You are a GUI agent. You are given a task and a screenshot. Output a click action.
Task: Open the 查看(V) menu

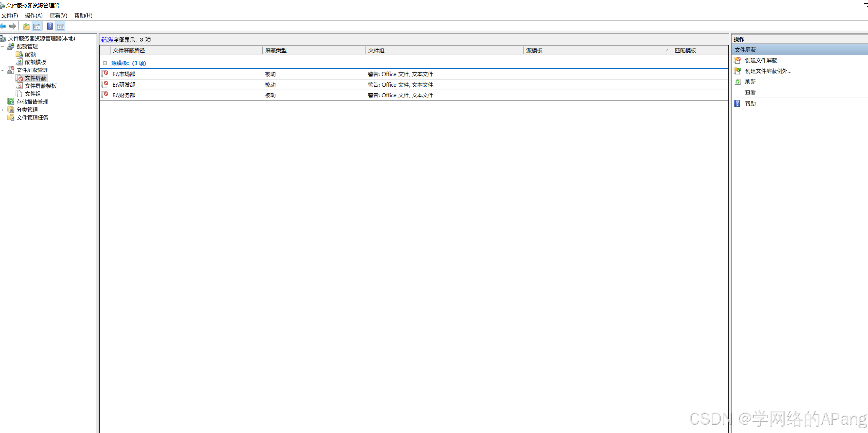coord(58,15)
